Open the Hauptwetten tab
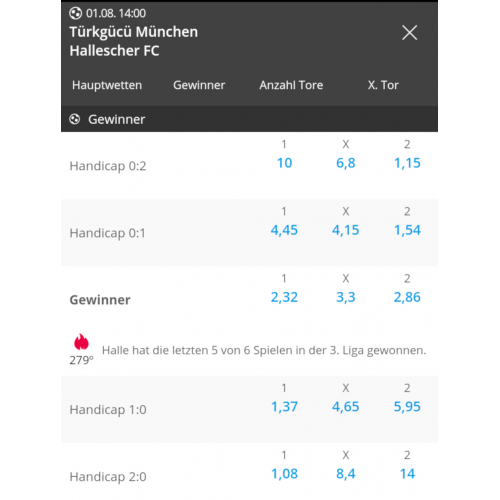 click(107, 85)
